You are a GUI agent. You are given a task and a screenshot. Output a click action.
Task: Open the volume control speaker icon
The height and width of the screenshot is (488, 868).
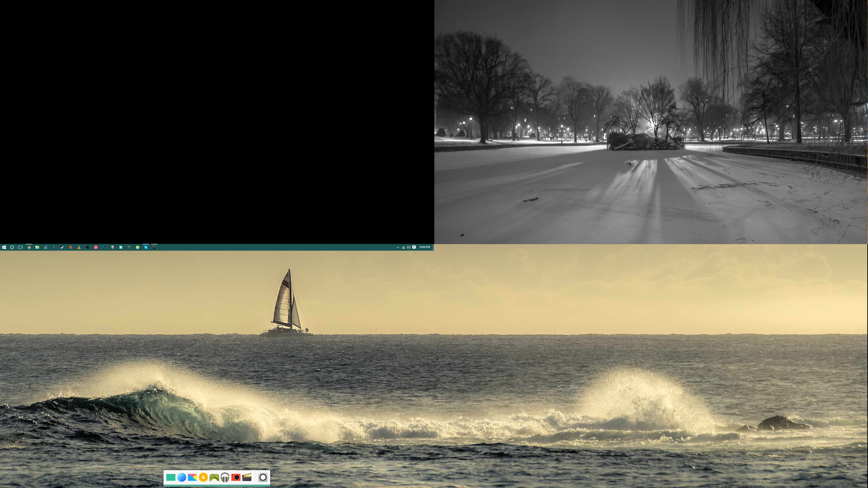coord(408,247)
